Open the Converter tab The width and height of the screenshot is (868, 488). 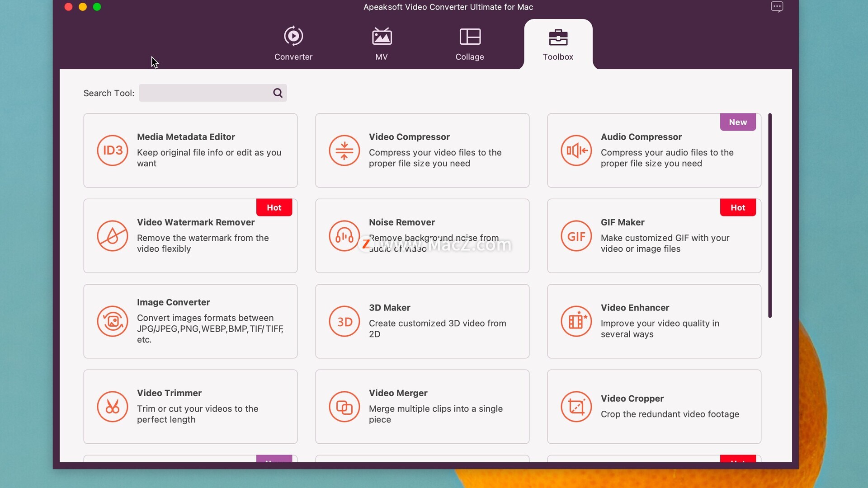pos(293,44)
